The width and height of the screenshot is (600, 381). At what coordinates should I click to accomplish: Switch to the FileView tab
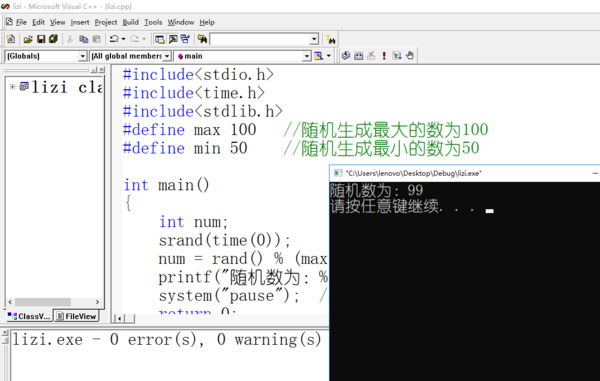pos(76,316)
